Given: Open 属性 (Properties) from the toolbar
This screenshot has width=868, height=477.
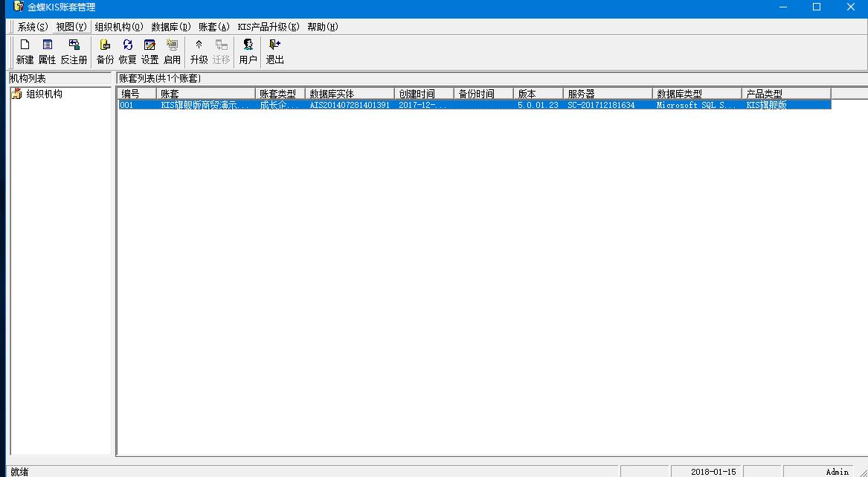Looking at the screenshot, I should pos(47,52).
